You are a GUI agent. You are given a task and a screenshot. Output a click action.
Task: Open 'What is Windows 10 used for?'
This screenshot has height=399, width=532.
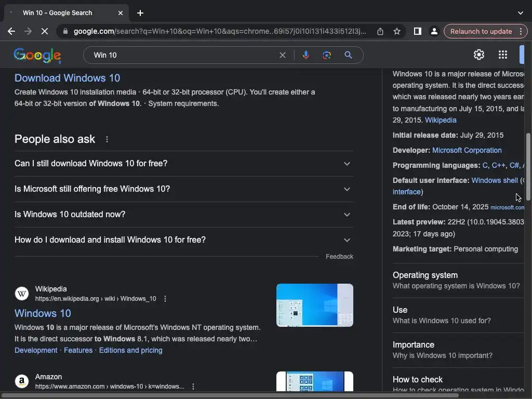[x=458, y=315]
